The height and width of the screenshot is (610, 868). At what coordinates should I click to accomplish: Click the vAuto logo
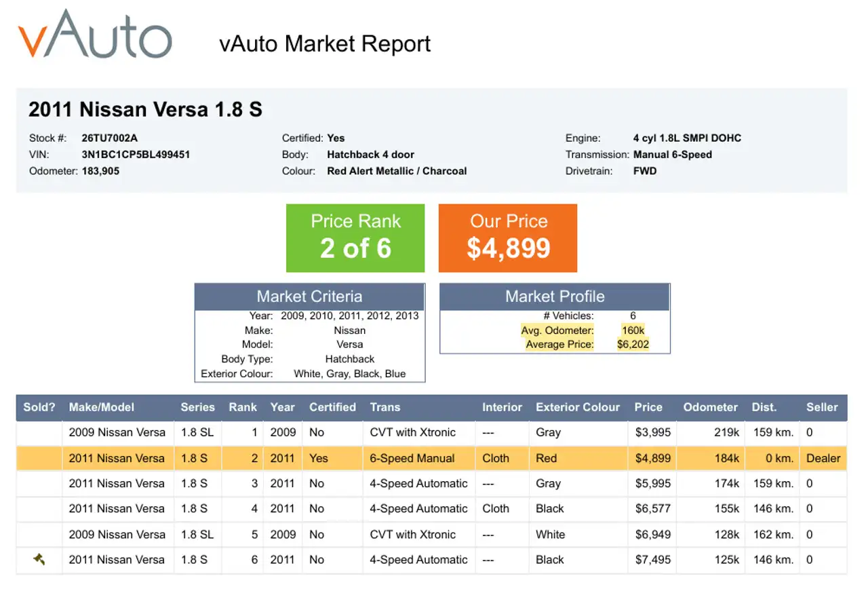pos(95,35)
